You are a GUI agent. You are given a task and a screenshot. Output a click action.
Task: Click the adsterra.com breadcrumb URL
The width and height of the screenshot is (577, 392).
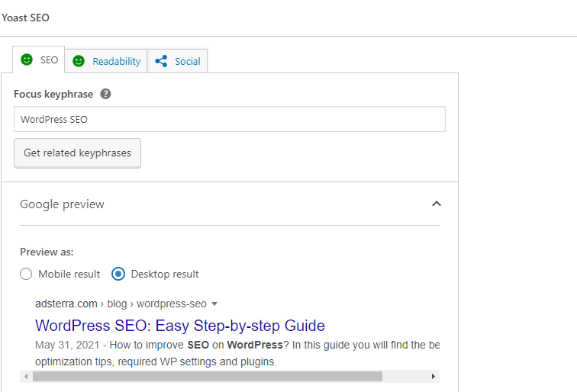click(66, 304)
